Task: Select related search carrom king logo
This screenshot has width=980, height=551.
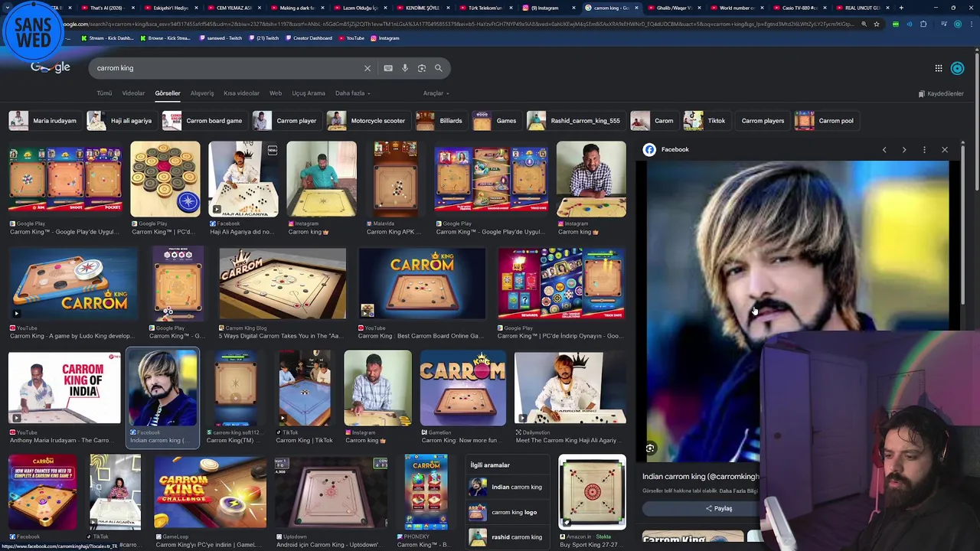Action: point(506,512)
